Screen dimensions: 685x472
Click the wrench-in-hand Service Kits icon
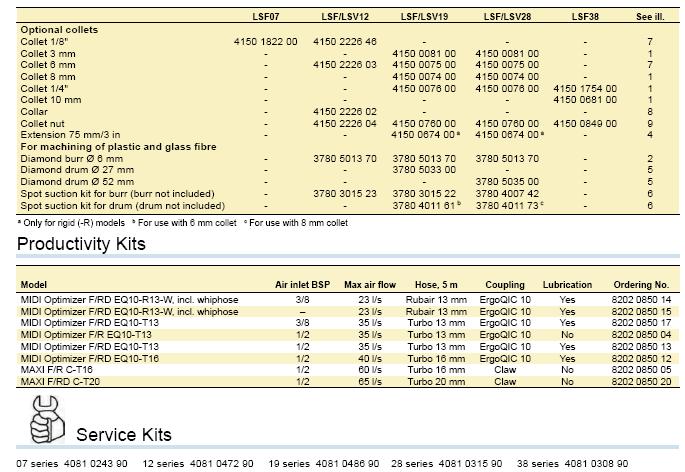(48, 420)
